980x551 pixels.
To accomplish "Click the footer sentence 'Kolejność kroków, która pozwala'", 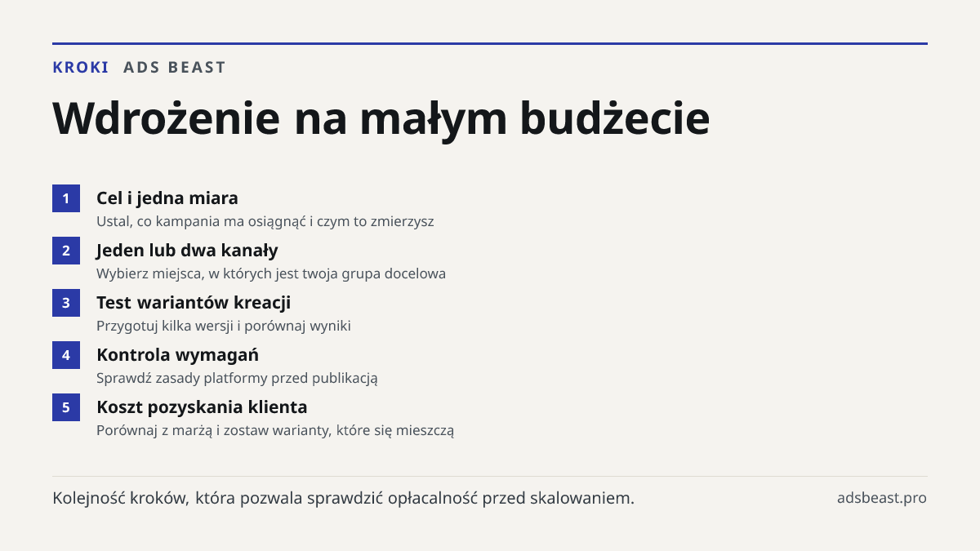I will (344, 498).
